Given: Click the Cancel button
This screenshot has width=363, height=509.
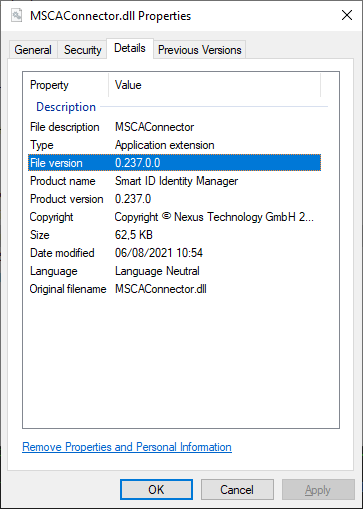Looking at the screenshot, I should tap(237, 490).
